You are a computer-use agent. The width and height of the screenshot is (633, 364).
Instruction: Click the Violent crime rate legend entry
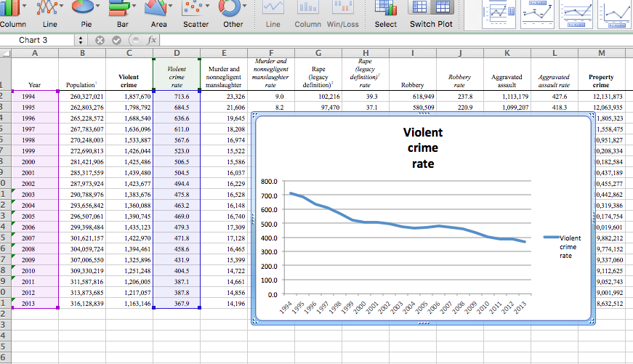pos(570,246)
